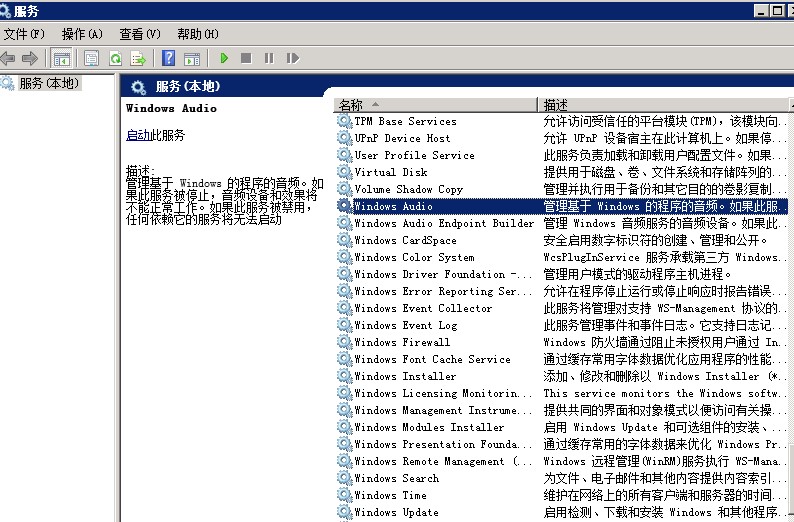Select Windows Driver Foundation service
Viewport: 794px width, 522px height.
(x=561, y=274)
